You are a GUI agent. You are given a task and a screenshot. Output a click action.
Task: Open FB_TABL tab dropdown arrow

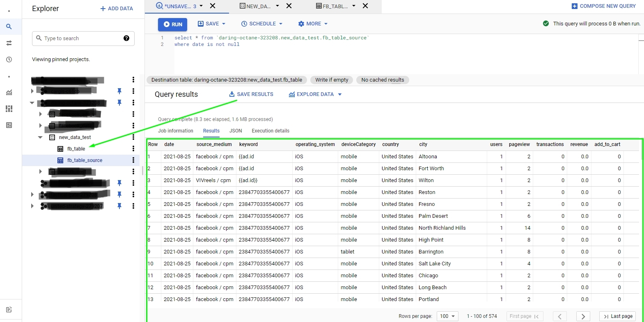pos(354,6)
